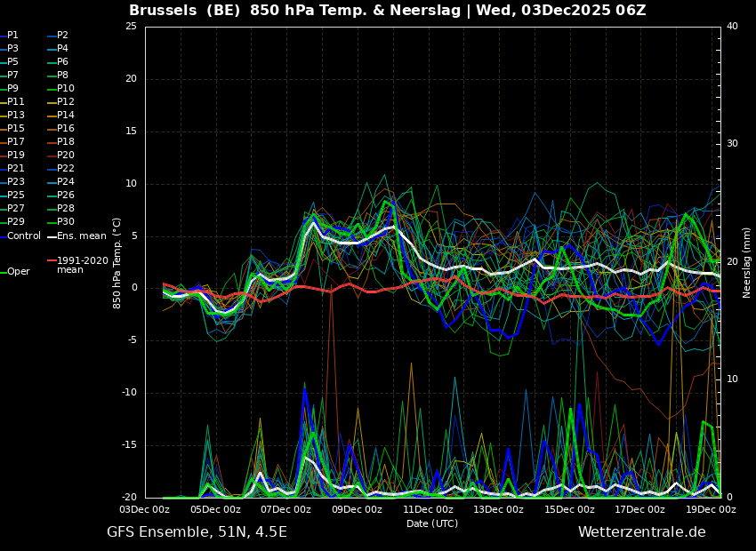Screen dimensions: 756x551
Task: Select the Oper legend label
Action: pyautogui.click(x=16, y=272)
